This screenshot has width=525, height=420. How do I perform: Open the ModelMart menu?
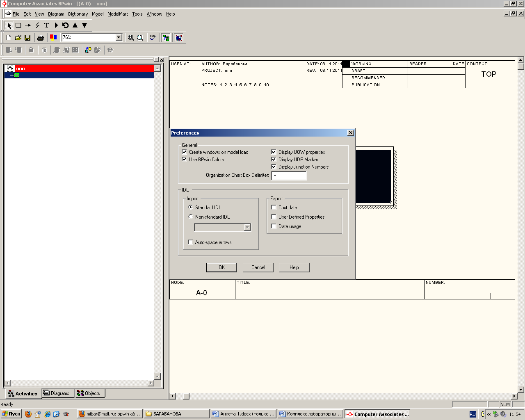tap(118, 14)
